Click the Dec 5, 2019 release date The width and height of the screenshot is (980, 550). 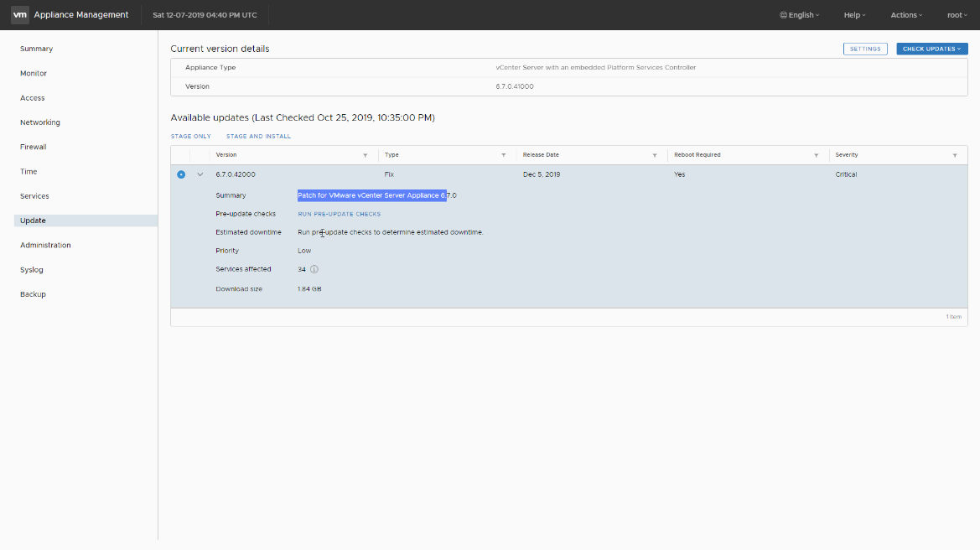pyautogui.click(x=542, y=174)
